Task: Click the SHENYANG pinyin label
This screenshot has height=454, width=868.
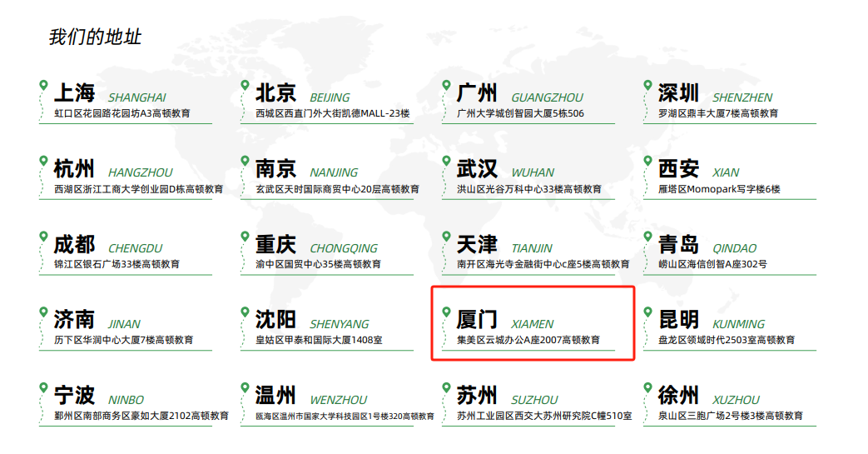Action: tap(339, 324)
